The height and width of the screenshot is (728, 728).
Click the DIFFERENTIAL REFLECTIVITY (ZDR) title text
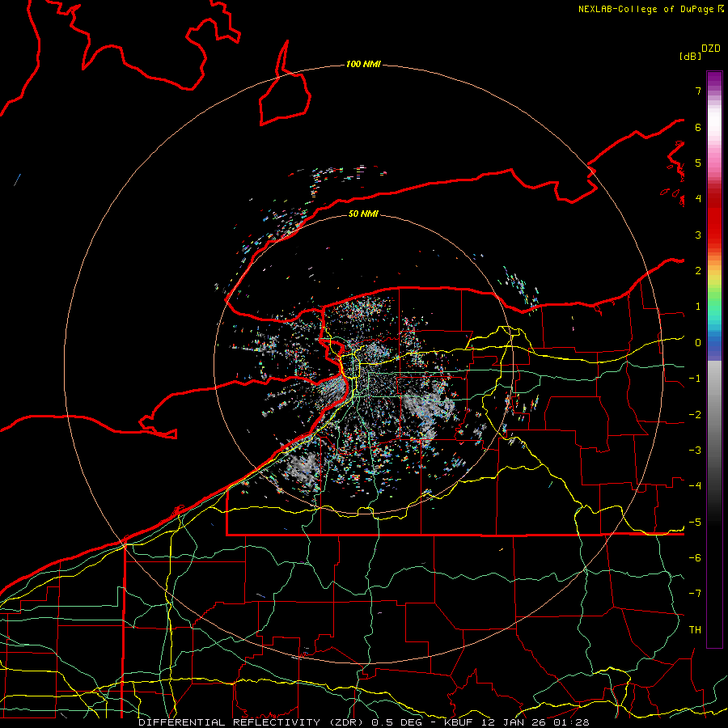pyautogui.click(x=252, y=722)
